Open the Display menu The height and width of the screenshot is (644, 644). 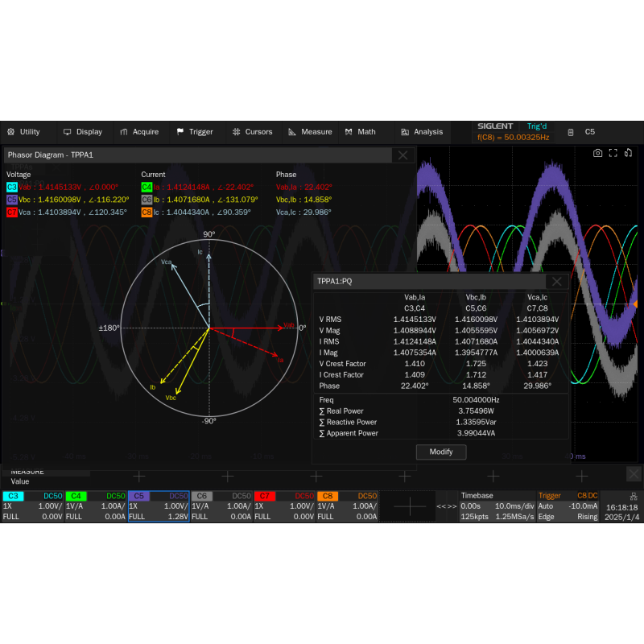(x=82, y=132)
